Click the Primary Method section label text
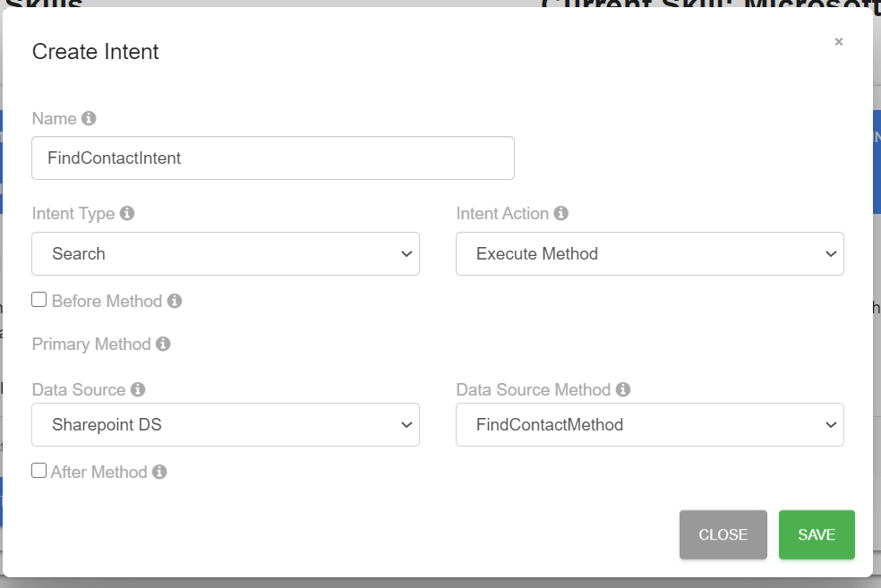881x588 pixels. pyautogui.click(x=91, y=345)
